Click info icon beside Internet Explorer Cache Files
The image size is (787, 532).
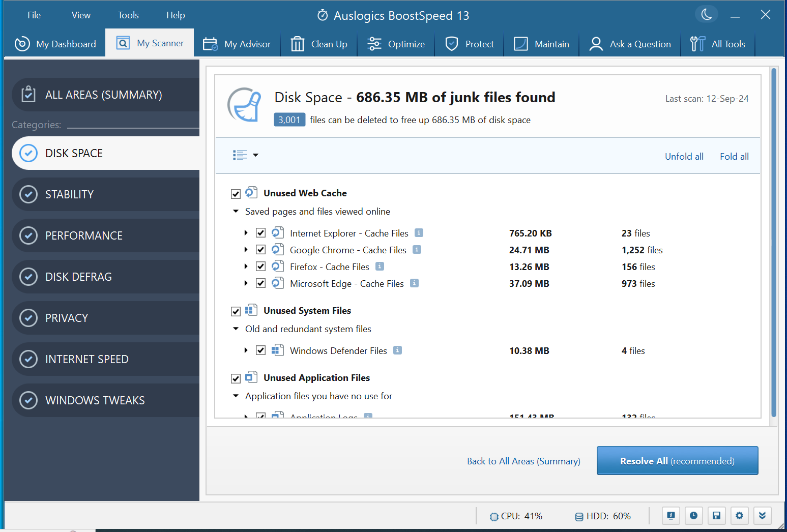[x=419, y=233]
